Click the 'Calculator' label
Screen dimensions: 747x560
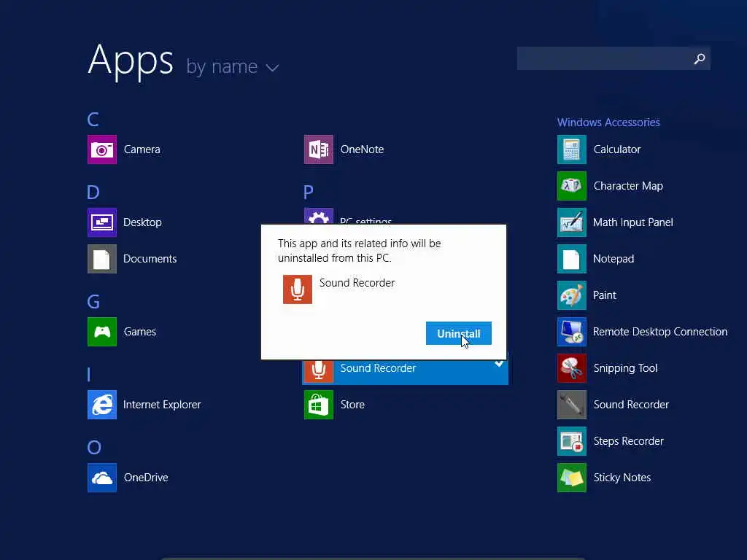tap(617, 149)
